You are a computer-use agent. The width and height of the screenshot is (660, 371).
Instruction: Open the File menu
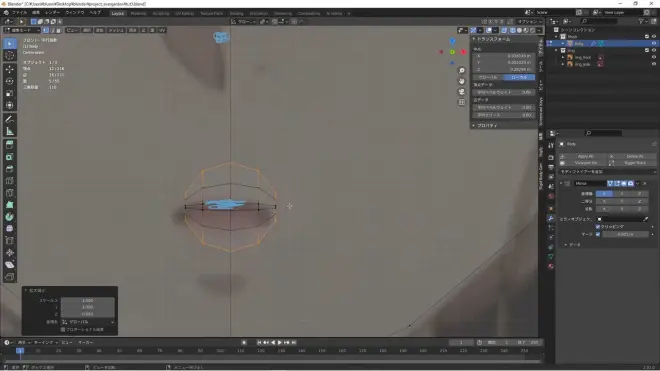[19, 13]
